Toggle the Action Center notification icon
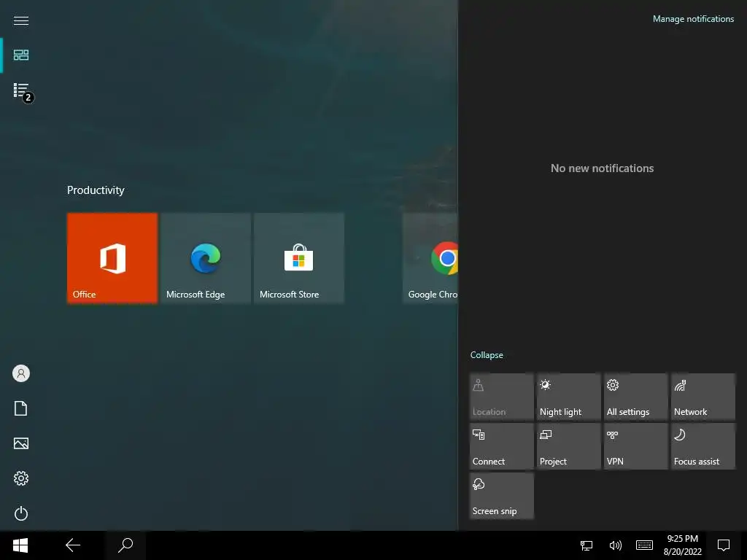Viewport: 747px width, 560px height. (x=724, y=545)
